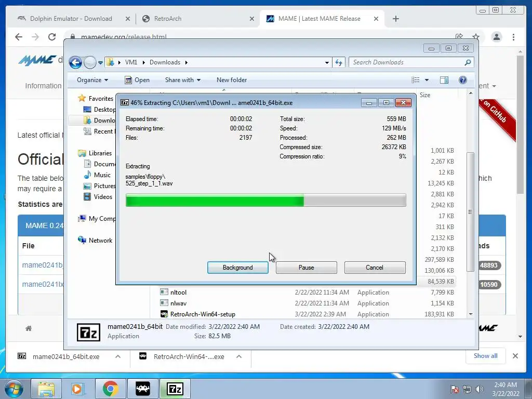Select the nltool file
Screen dimensions: 532x399
click(178, 292)
